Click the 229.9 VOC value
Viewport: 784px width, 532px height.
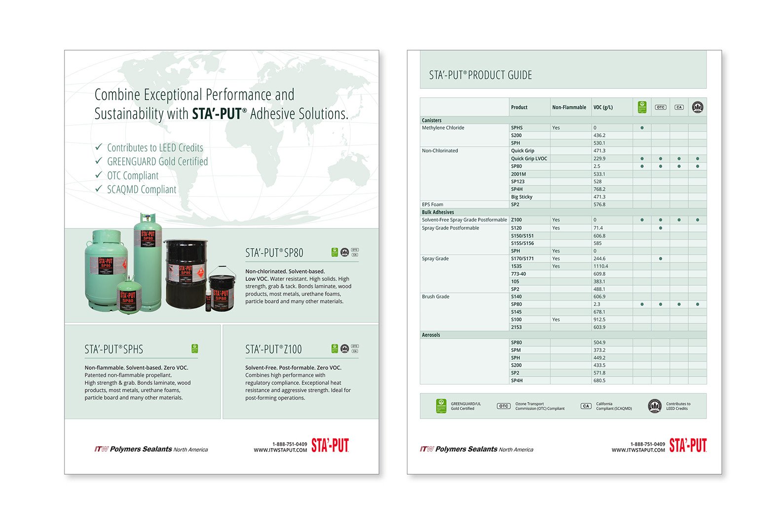point(599,158)
